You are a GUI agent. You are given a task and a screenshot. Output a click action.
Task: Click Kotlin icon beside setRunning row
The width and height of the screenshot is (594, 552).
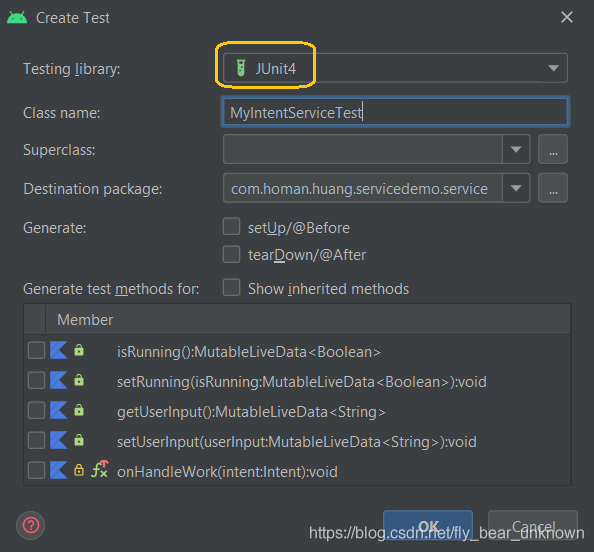59,380
